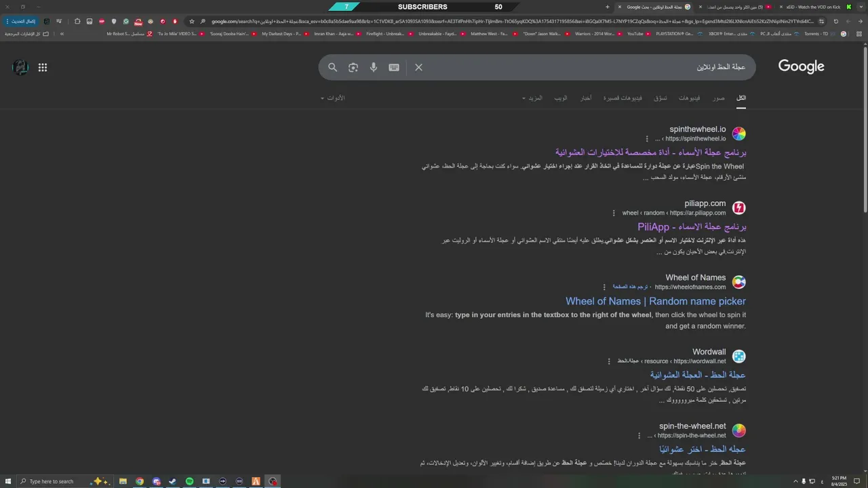The image size is (868, 488).
Task: Reload the page
Action: click(836, 21)
